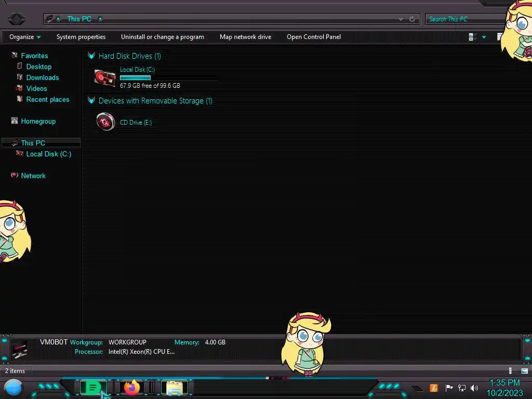Open the Organize dropdown menu
532x399 pixels.
(25, 37)
